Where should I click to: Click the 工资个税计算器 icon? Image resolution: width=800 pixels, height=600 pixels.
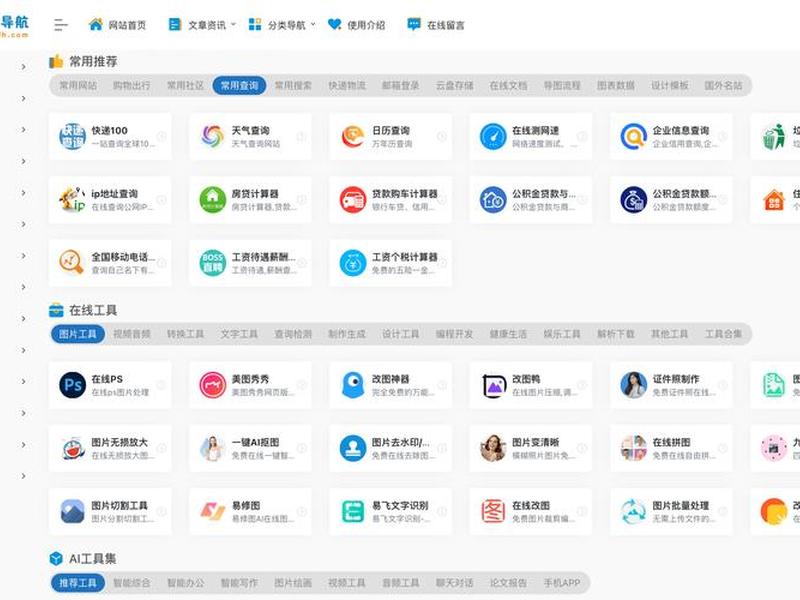[353, 263]
